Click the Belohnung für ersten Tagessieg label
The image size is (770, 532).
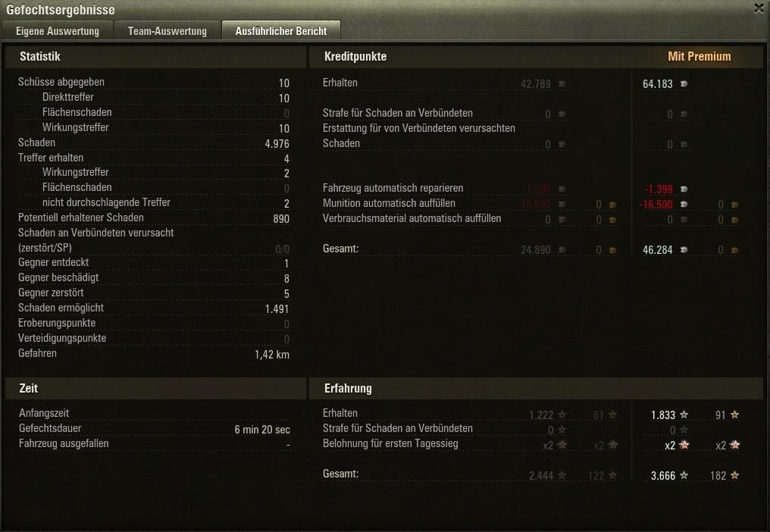coord(390,443)
